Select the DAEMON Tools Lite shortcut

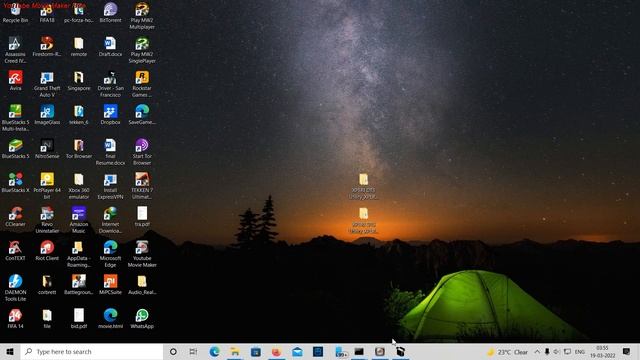[x=16, y=288]
